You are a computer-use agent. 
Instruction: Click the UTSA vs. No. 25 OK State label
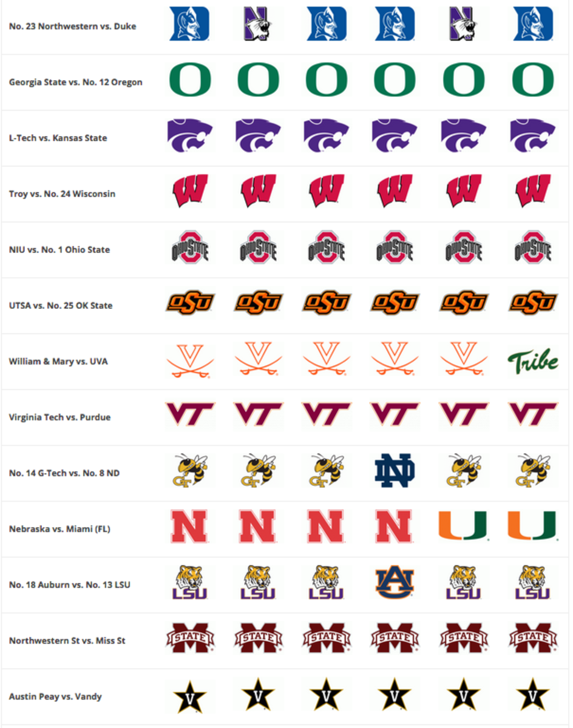point(61,306)
